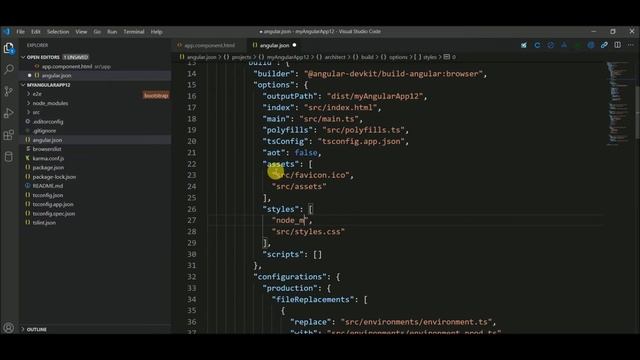Open the Edit menu
The image size is (640, 360).
click(x=36, y=31)
